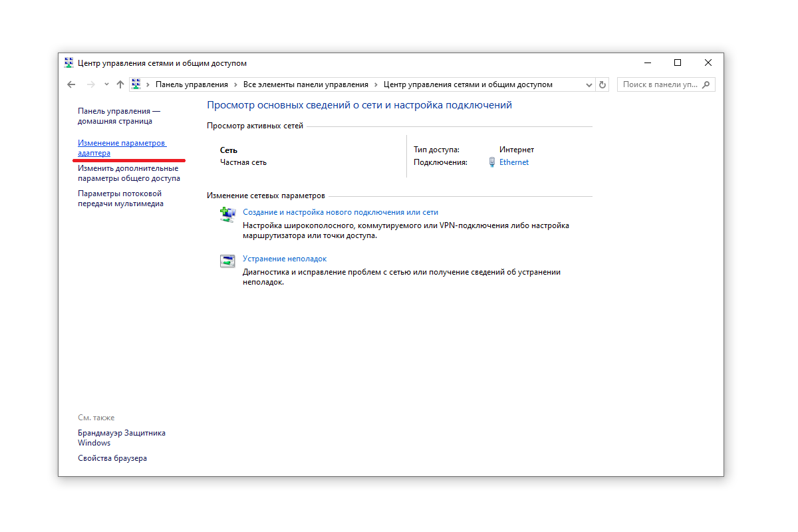Open the Ethernet connection link
The image size is (798, 532).
514,162
